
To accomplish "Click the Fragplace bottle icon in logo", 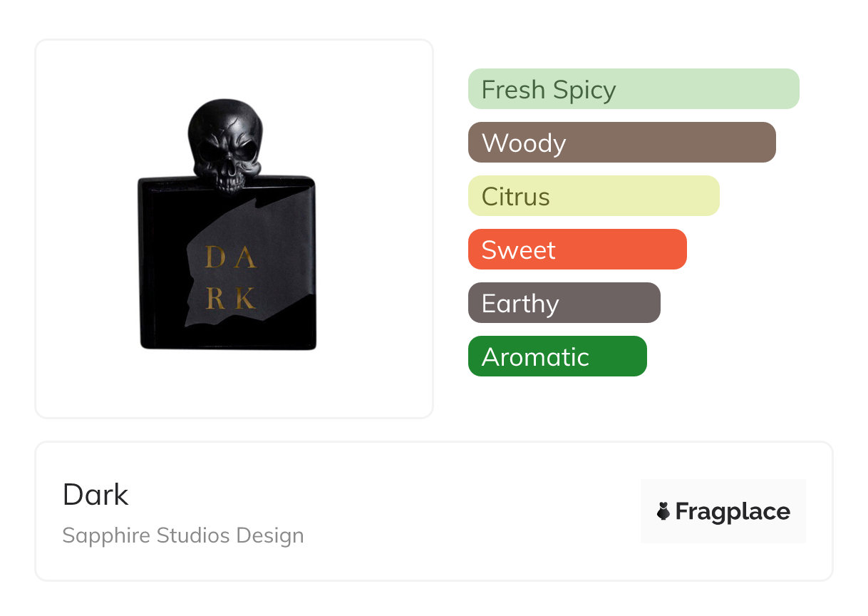I will (663, 511).
